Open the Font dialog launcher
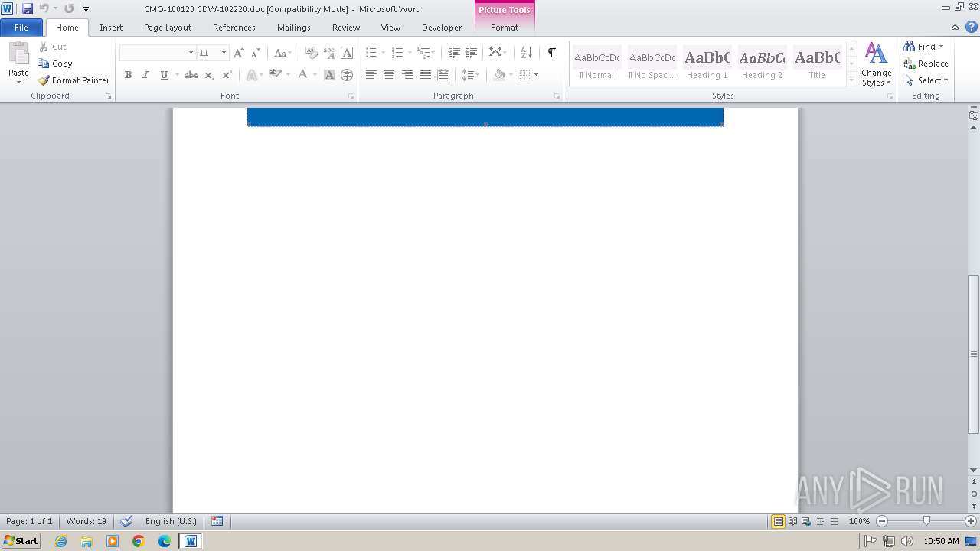Viewport: 980px width, 551px height. tap(351, 96)
